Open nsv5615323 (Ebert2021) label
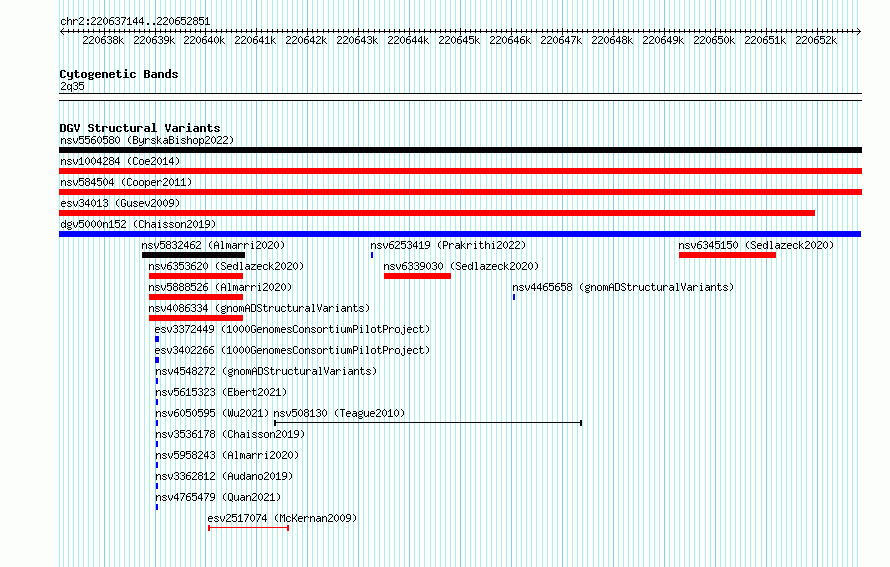Screen dimensions: 890x567 pos(221,392)
